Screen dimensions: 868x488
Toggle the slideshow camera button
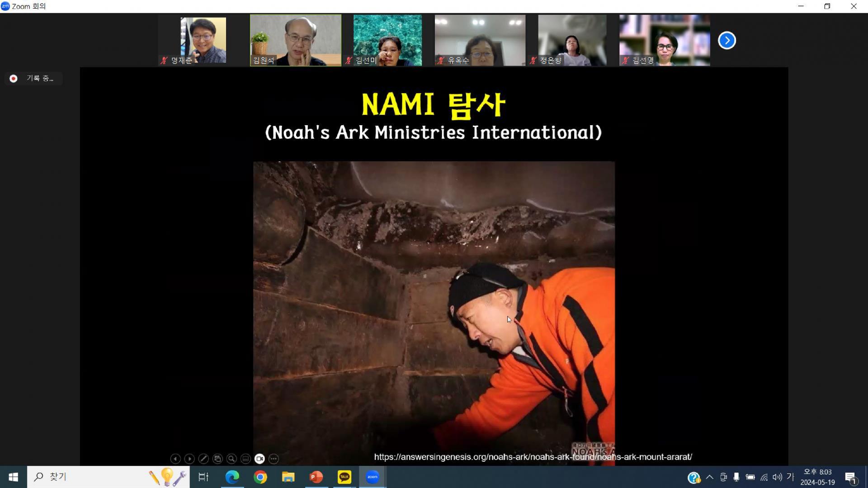[259, 459]
